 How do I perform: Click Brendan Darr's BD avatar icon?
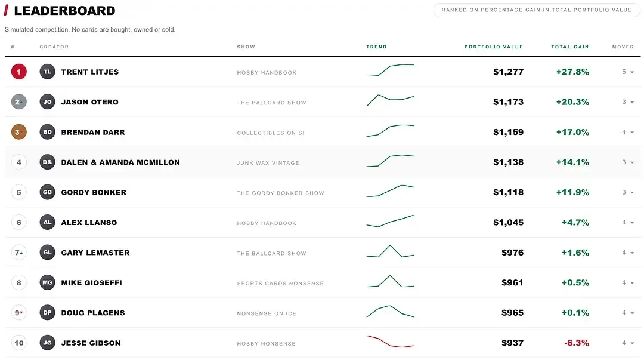pyautogui.click(x=47, y=132)
